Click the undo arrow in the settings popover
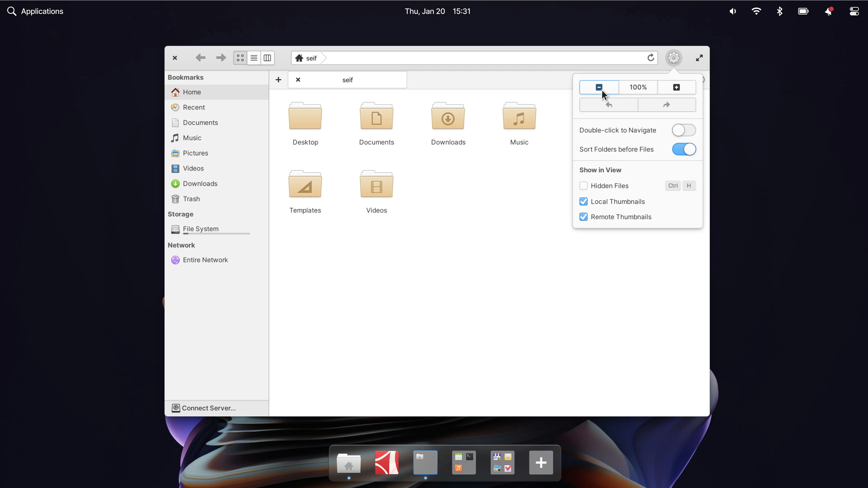The width and height of the screenshot is (868, 488). [609, 105]
